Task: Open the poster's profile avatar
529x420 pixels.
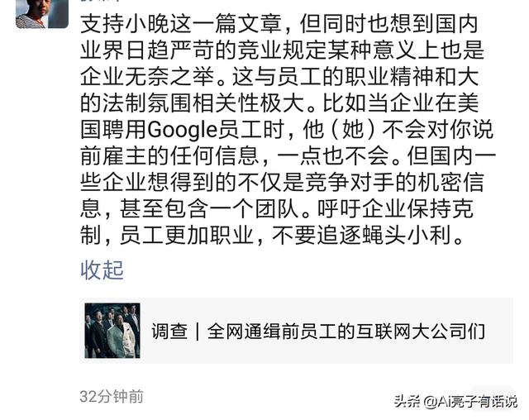Action: [42, 13]
